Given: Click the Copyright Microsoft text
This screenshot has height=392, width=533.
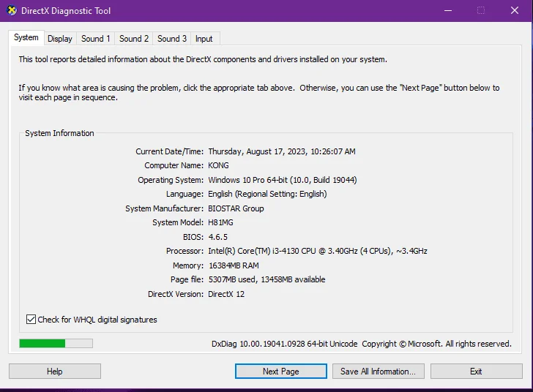Looking at the screenshot, I should [436, 344].
